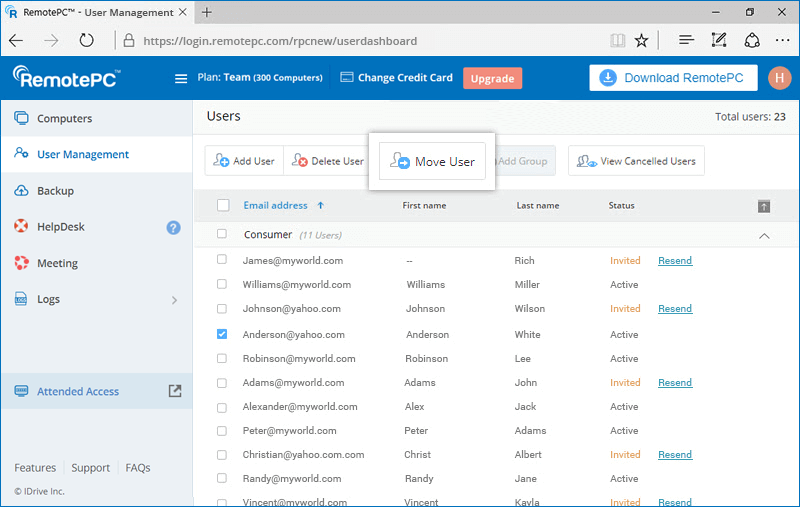Check the Randy@myworld.com checkbox
The height and width of the screenshot is (507, 800).
(x=222, y=478)
